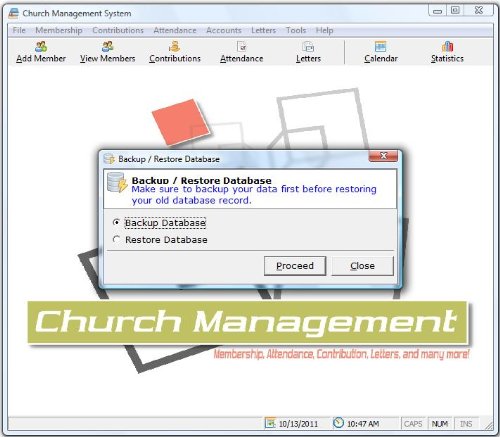
Task: Click the database lightning icon in the dialog header
Action: click(x=117, y=182)
